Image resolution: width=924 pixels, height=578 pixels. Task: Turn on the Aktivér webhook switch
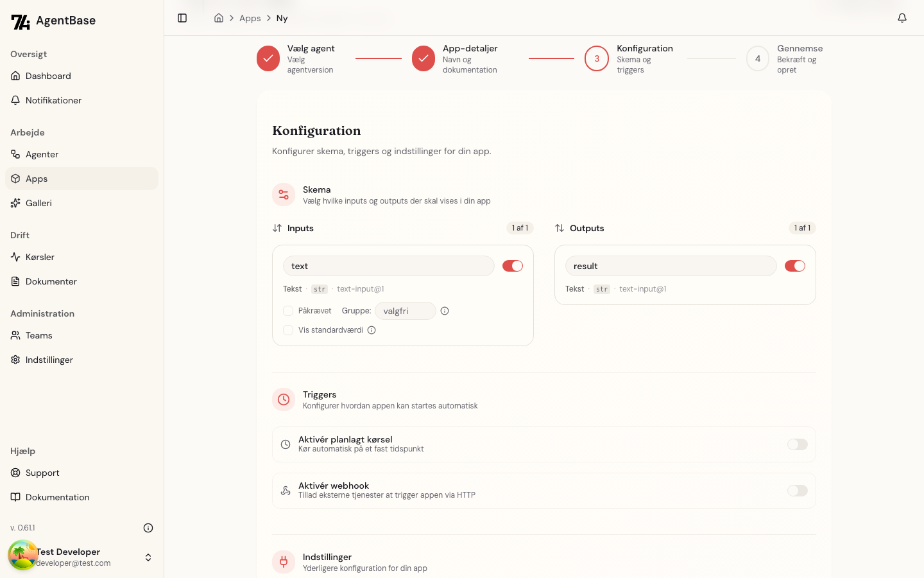[797, 491]
